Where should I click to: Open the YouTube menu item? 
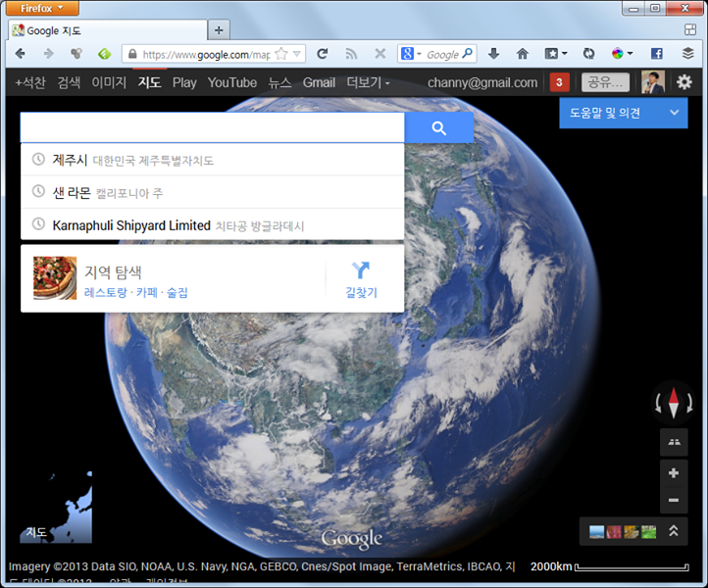click(x=232, y=82)
